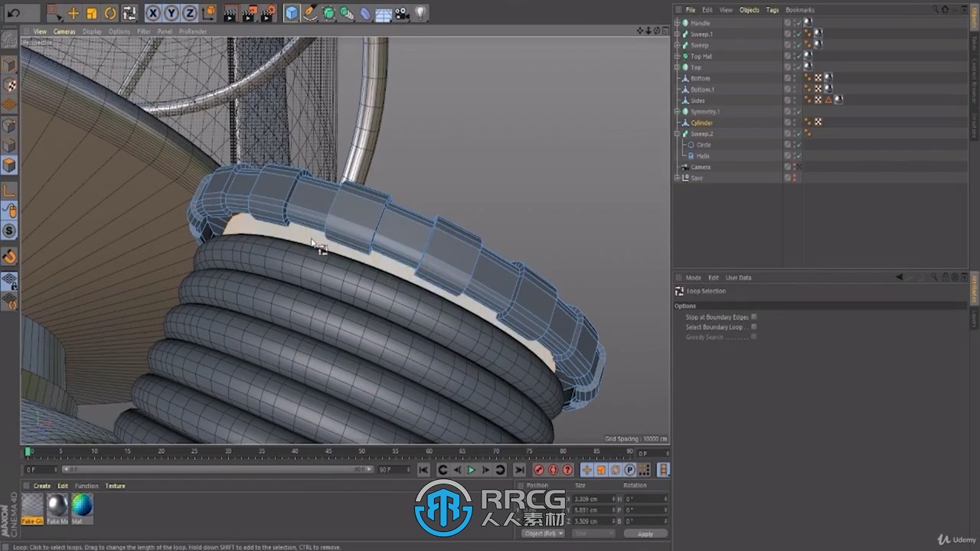Toggle the Parameter (P) keyframe icon
Image resolution: width=980 pixels, height=551 pixels.
click(x=629, y=470)
